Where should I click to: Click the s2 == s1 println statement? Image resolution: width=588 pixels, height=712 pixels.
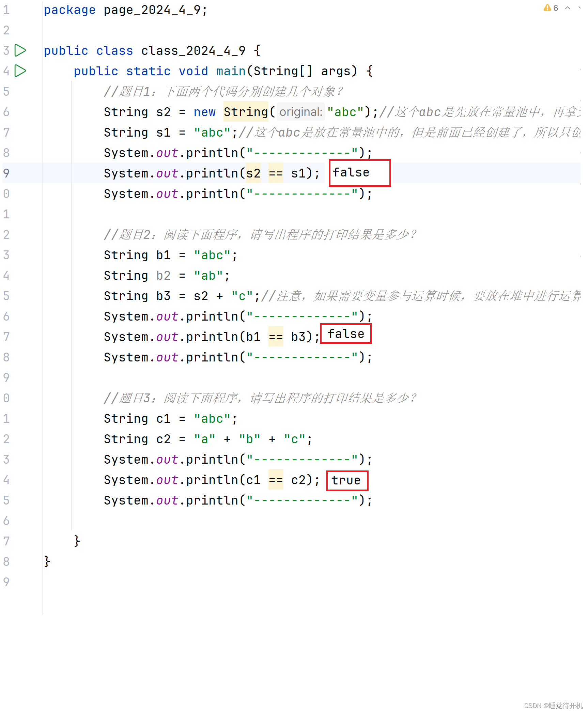212,173
